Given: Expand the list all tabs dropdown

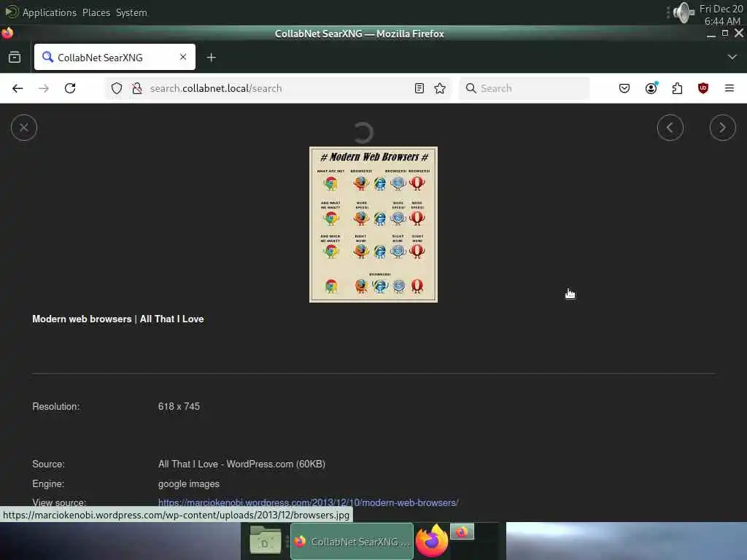Looking at the screenshot, I should tap(732, 57).
